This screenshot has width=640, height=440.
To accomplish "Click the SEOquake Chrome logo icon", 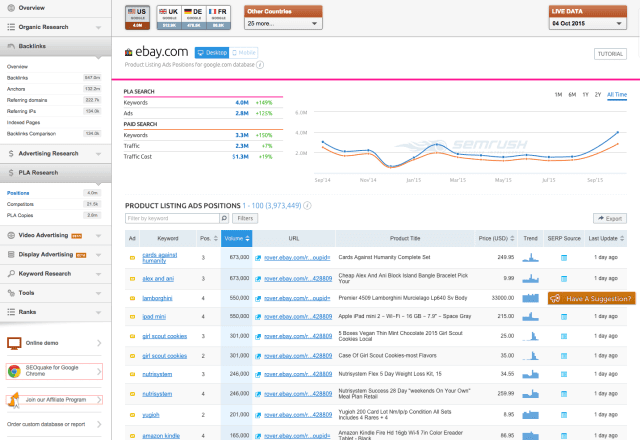I will [14, 371].
